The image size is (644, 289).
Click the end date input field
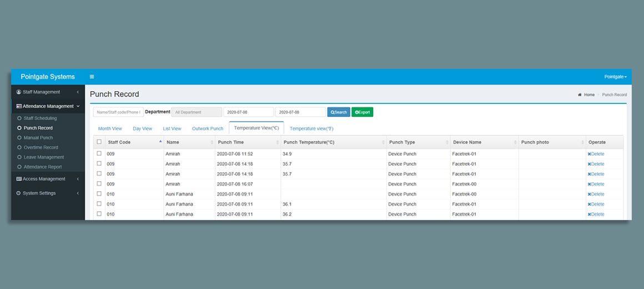[x=300, y=112]
